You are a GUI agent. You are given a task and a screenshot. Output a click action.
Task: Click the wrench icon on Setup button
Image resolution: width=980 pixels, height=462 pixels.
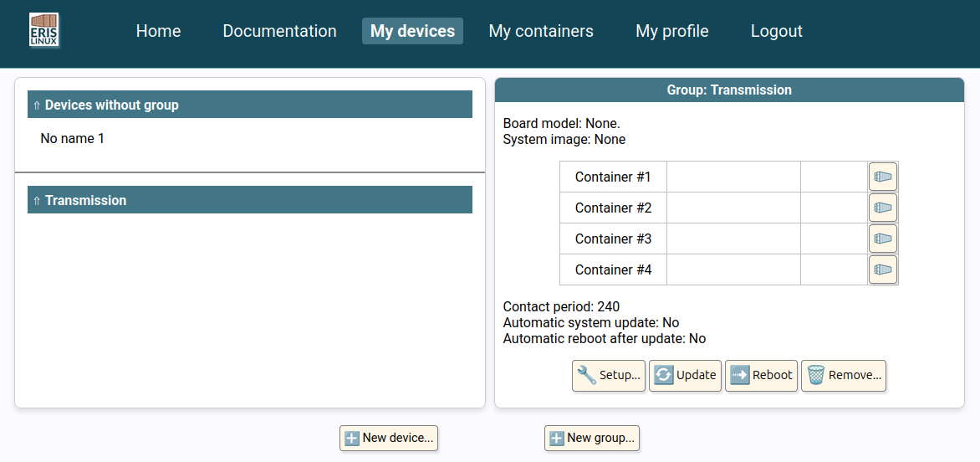(x=586, y=375)
